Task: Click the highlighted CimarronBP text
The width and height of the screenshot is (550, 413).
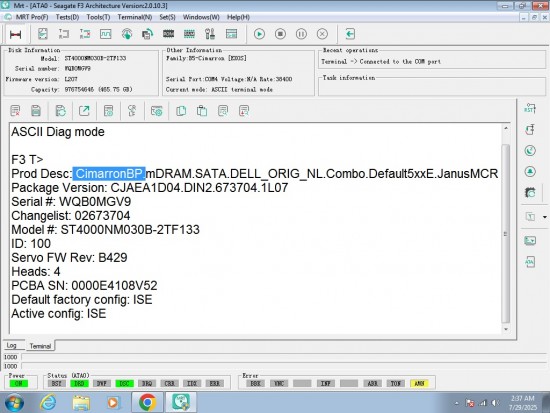Action: pyautogui.click(x=109, y=174)
